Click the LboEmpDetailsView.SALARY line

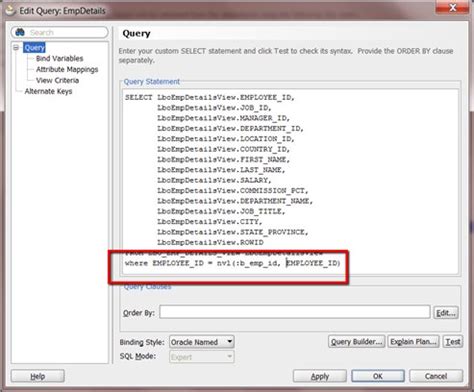point(214,180)
